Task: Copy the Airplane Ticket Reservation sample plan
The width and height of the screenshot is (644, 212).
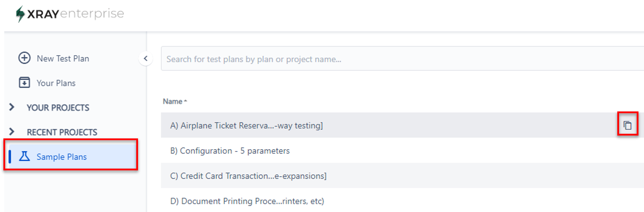Action: (x=627, y=125)
